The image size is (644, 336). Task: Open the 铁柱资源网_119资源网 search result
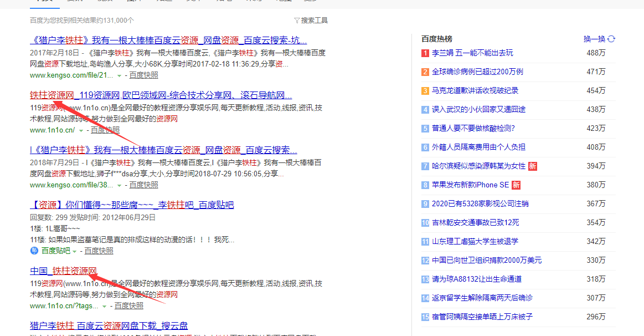(x=161, y=95)
